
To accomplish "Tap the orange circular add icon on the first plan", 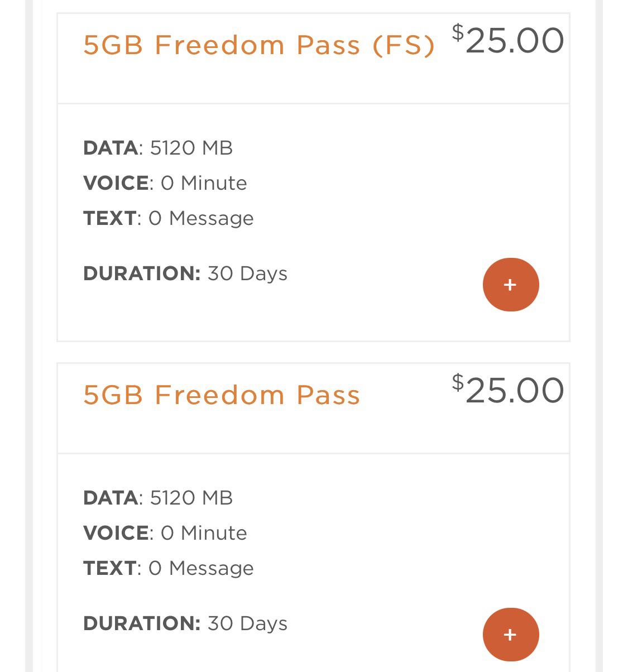I will [x=510, y=285].
